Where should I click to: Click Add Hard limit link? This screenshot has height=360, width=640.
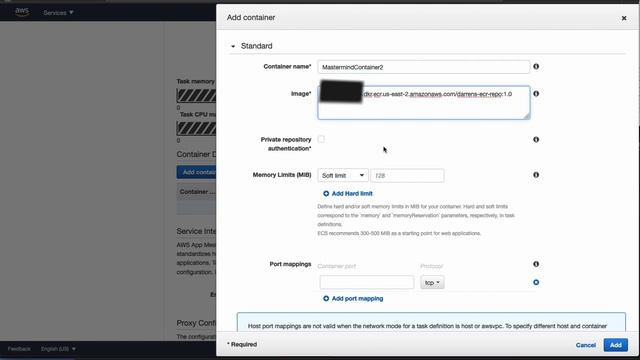click(348, 193)
